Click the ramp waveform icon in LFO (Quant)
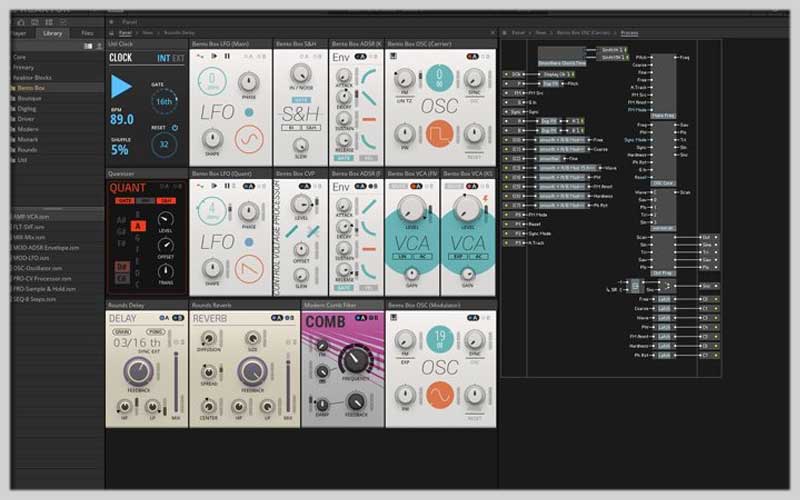This screenshot has height=500, width=800. click(249, 268)
